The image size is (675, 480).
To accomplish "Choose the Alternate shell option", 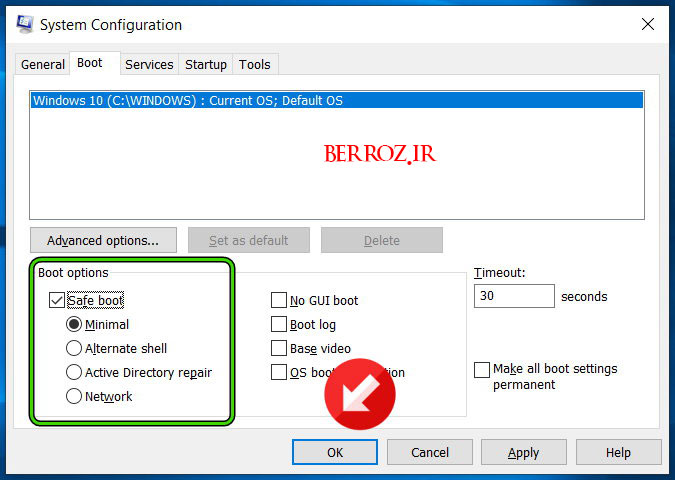I will (73, 348).
